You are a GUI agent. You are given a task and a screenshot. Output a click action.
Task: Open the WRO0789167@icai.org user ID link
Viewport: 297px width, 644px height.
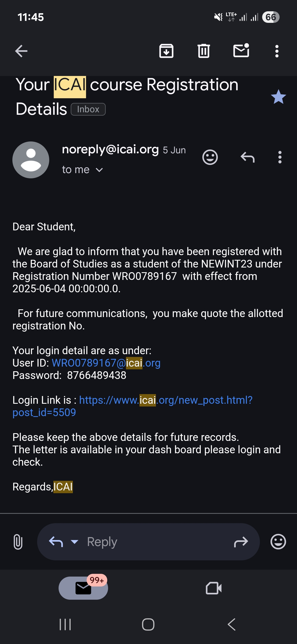(106, 363)
